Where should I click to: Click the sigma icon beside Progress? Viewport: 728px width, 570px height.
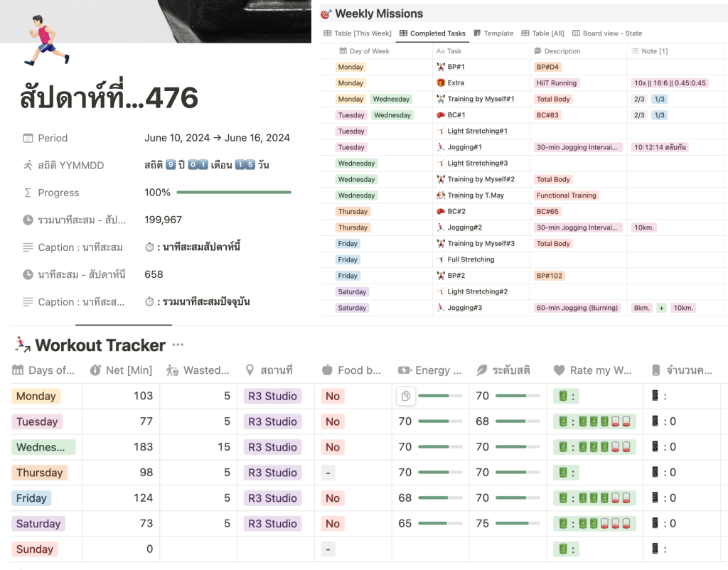[28, 193]
